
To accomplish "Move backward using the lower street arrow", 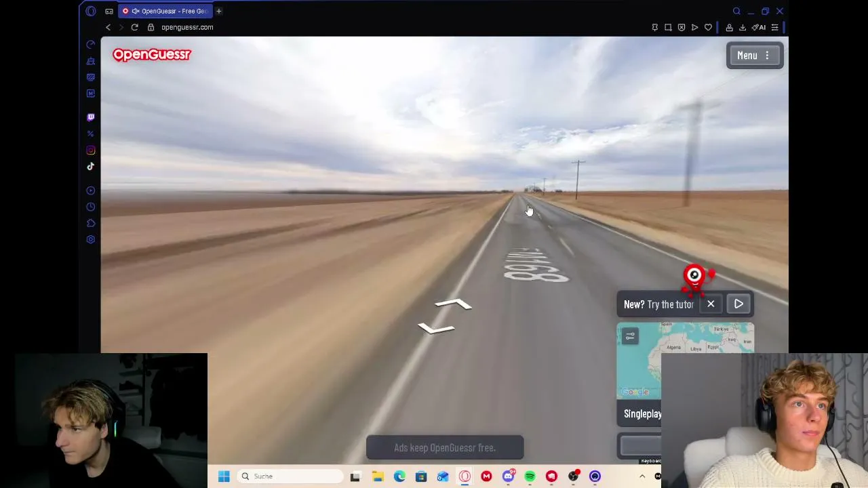I will tap(436, 328).
